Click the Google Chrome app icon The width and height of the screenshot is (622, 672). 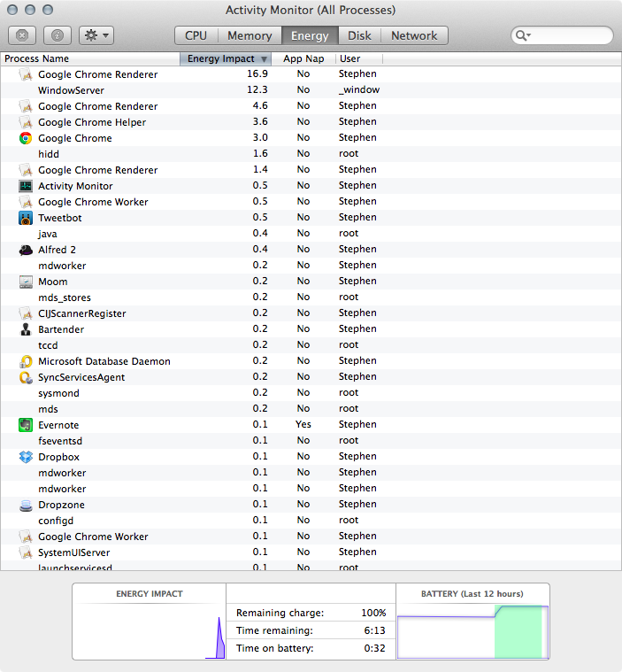26,138
